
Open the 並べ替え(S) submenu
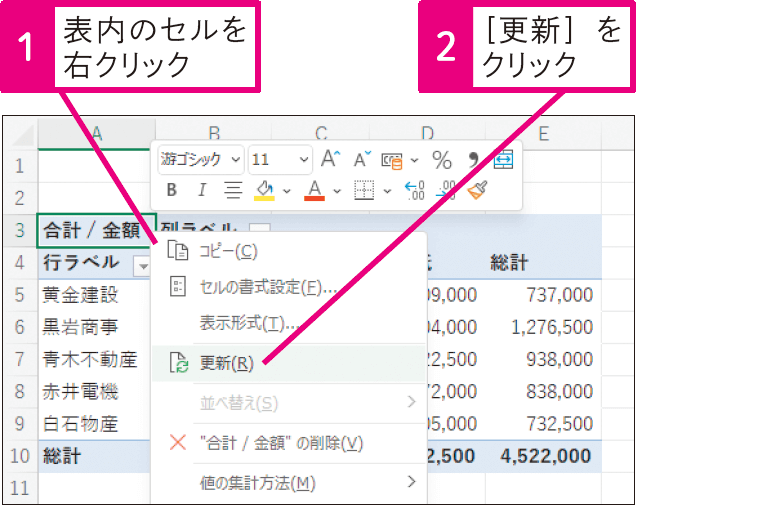[289, 403]
